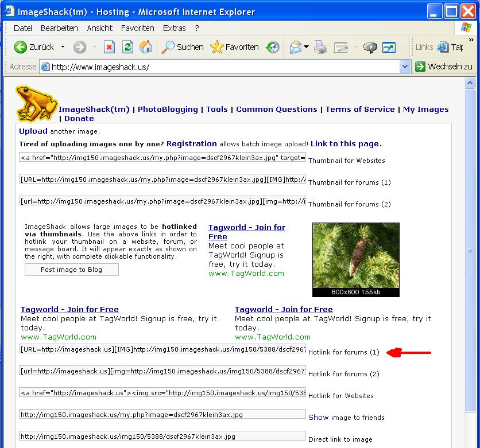Click the edit page icon
Image resolution: width=480 pixels, height=448 pixels.
(340, 47)
